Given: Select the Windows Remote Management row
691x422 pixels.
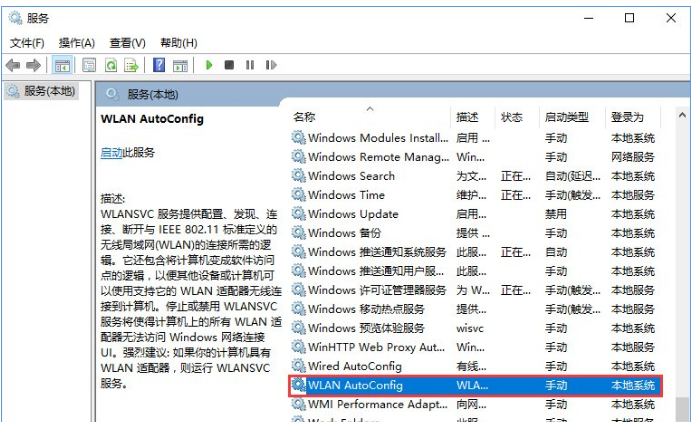Looking at the screenshot, I should 475,157.
